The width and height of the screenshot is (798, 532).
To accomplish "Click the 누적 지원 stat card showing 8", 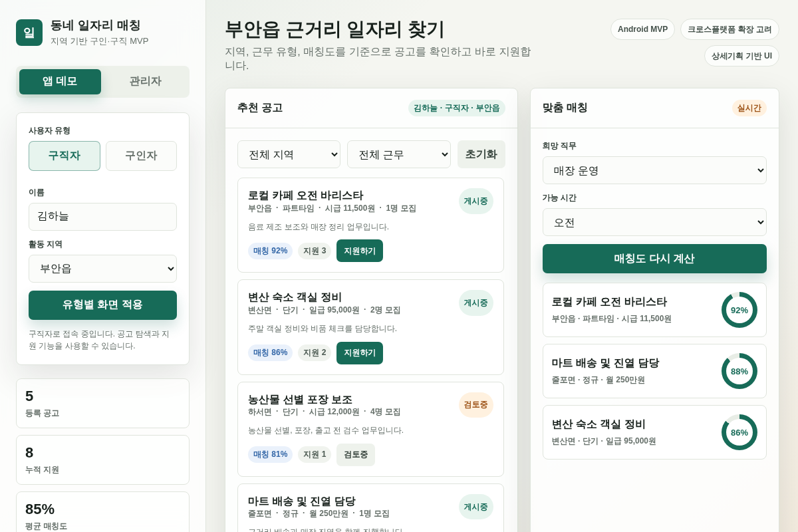I will [102, 460].
